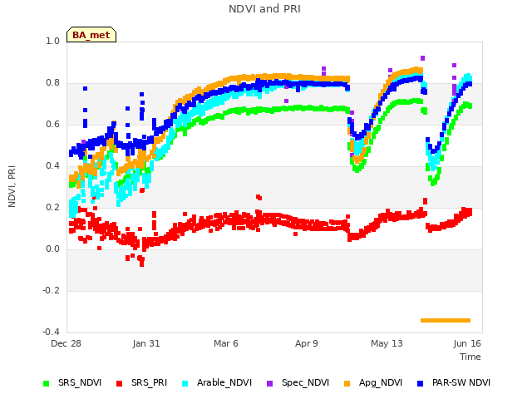Click the Jun 16 x-axis tick label
This screenshot has height=399, width=532.
tap(467, 343)
